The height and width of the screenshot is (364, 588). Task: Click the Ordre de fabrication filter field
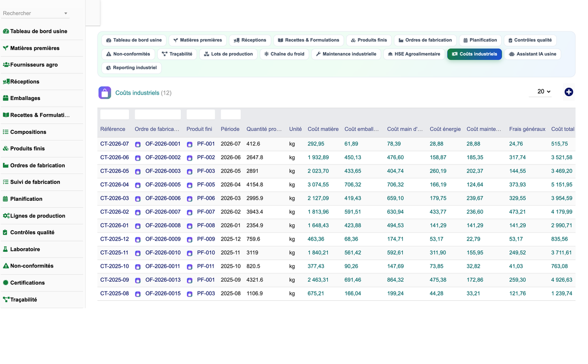click(158, 115)
